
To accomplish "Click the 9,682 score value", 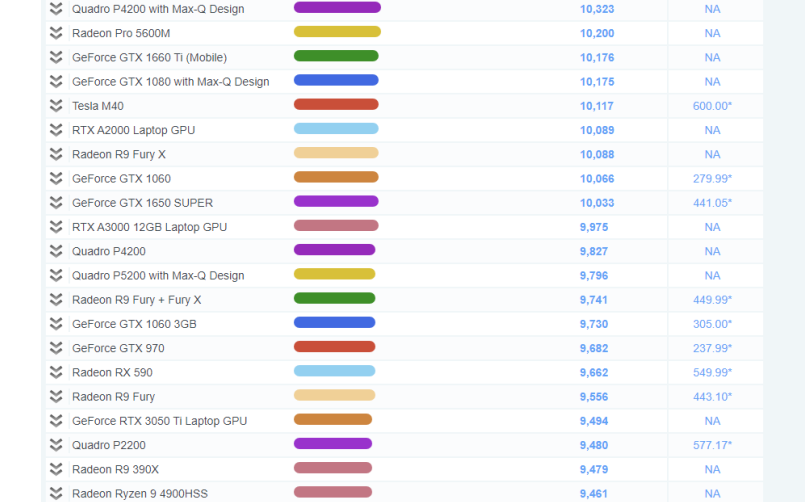I will [x=594, y=348].
